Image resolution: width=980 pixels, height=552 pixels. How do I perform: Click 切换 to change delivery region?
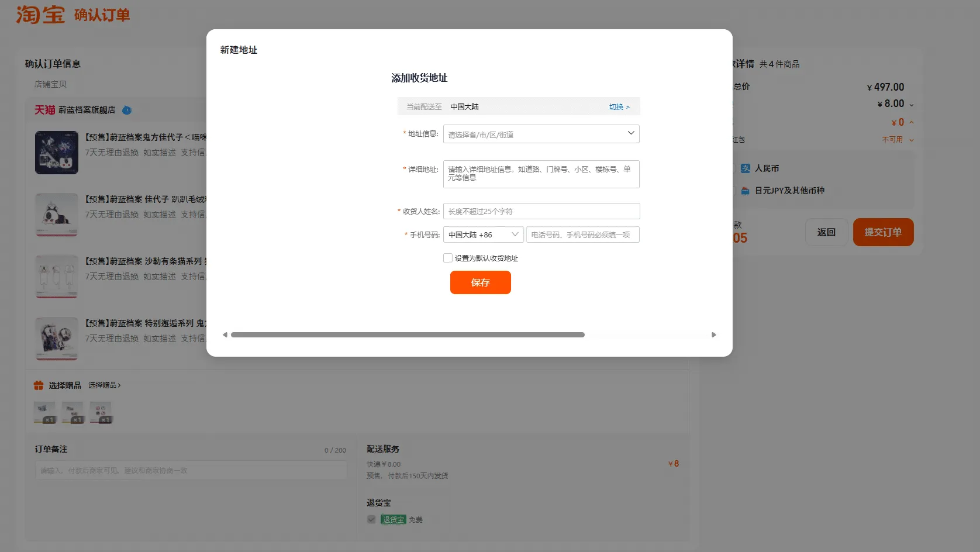tap(619, 107)
